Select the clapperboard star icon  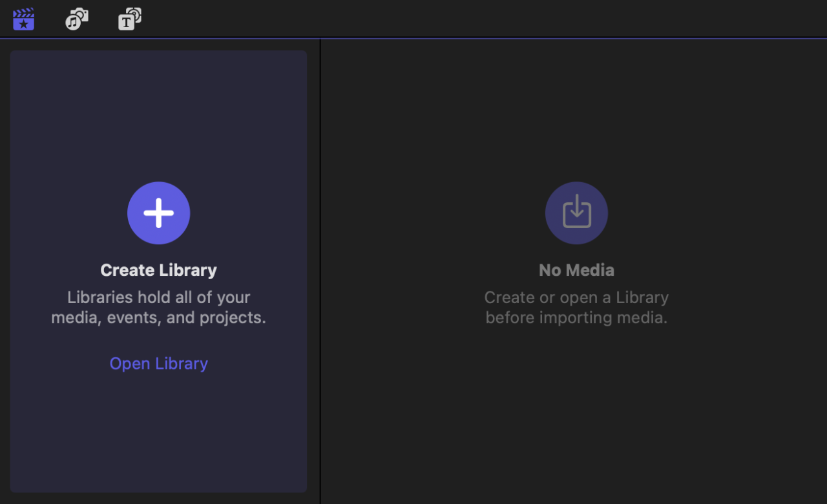[x=23, y=19]
